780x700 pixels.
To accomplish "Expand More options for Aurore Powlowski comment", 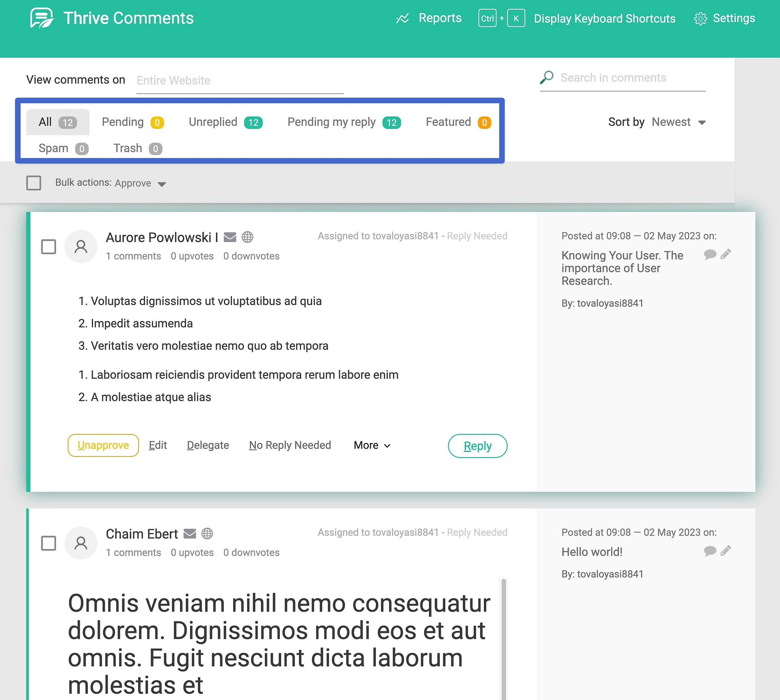I will 372,445.
